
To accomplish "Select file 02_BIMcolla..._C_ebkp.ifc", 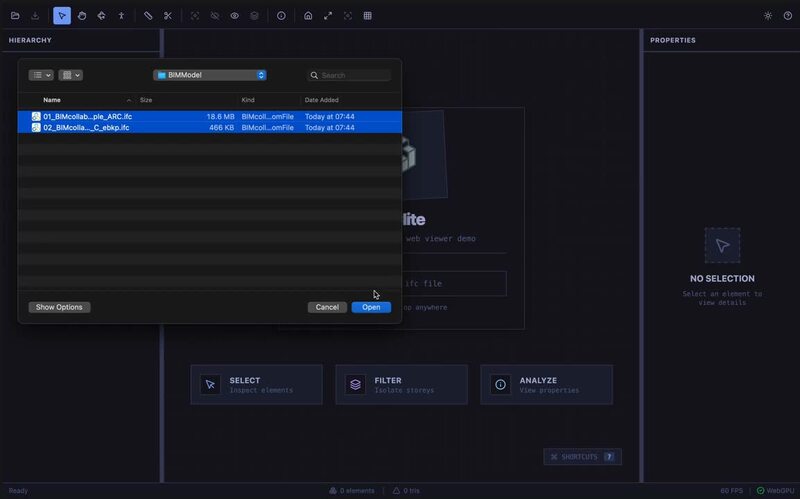I will click(210, 128).
